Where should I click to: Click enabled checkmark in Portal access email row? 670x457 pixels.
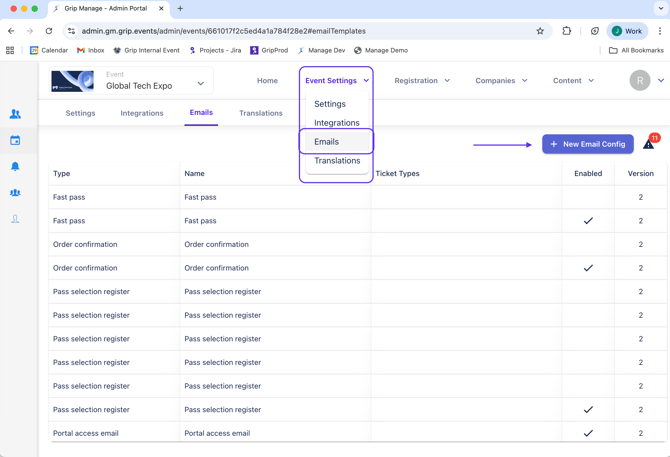588,433
